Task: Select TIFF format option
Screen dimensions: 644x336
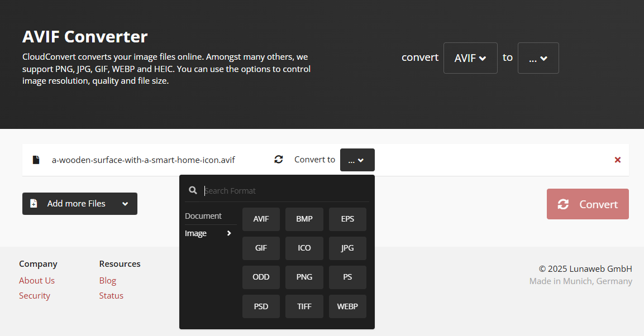Action: [x=304, y=306]
